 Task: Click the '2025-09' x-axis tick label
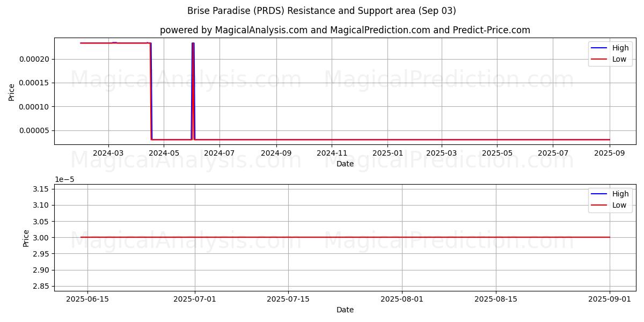pyautogui.click(x=609, y=153)
